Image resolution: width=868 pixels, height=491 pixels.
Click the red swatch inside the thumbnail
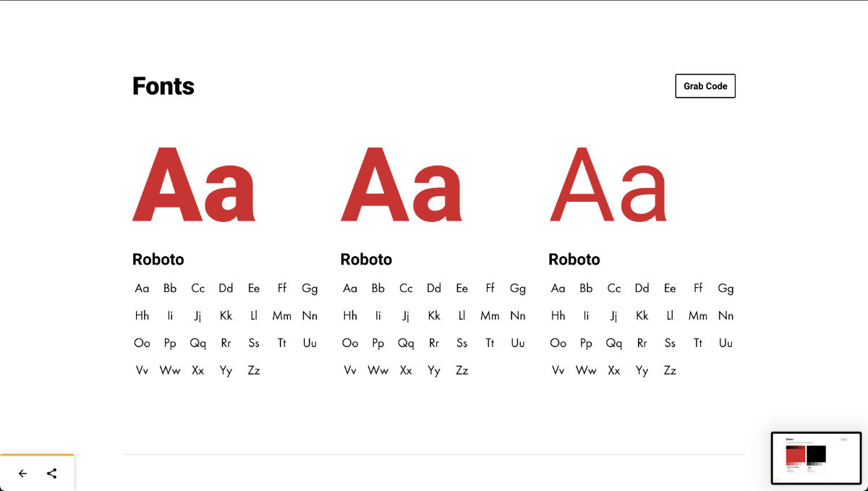(x=795, y=455)
